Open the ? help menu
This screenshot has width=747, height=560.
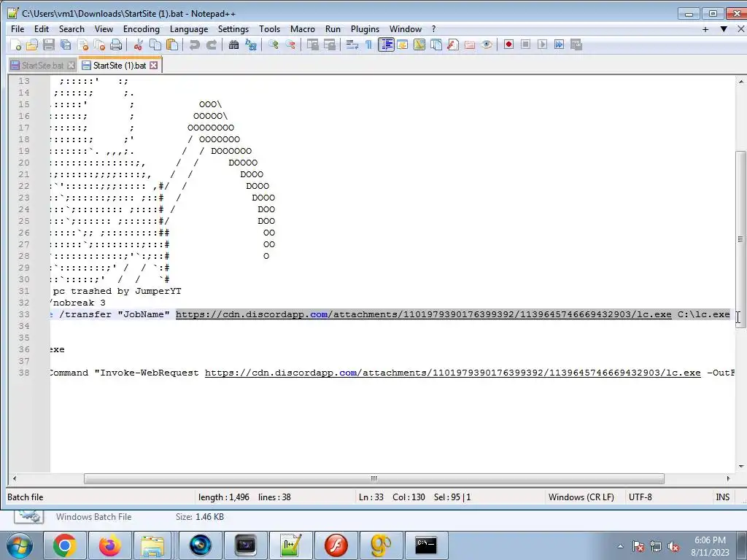click(433, 29)
